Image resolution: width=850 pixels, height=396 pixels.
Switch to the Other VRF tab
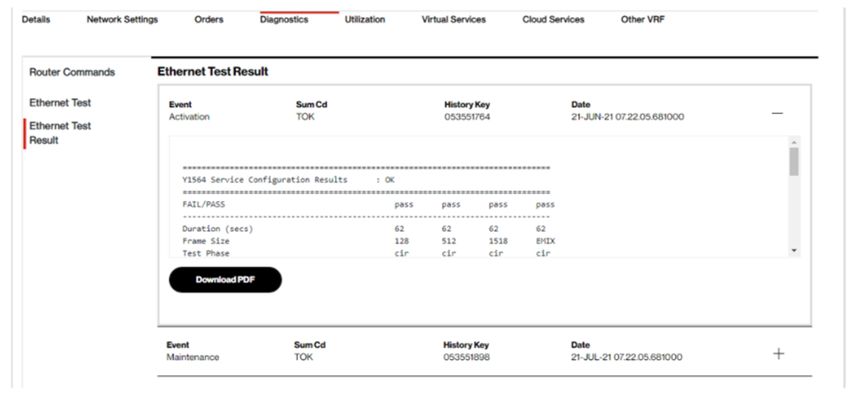[642, 20]
